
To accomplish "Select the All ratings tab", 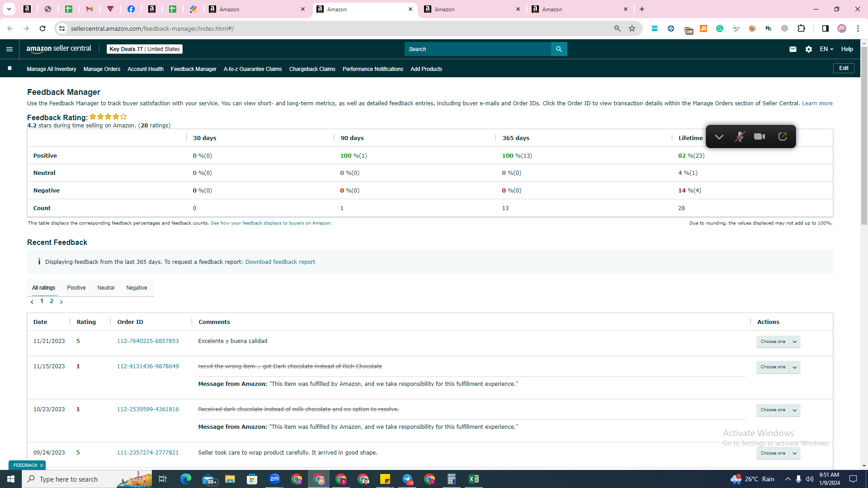I will click(44, 288).
